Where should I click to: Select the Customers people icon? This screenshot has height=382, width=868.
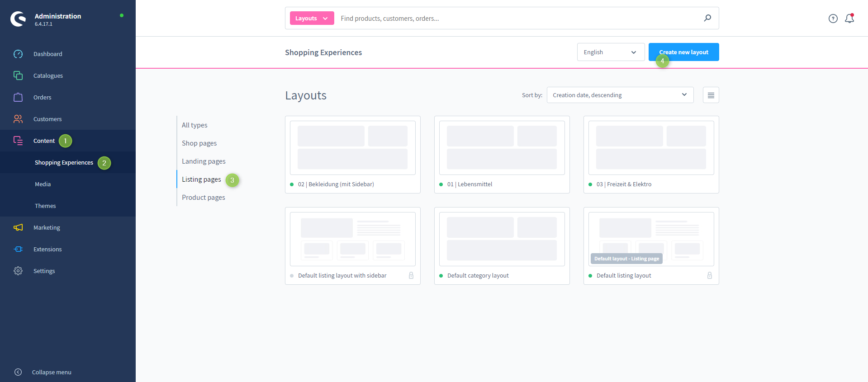click(x=18, y=119)
